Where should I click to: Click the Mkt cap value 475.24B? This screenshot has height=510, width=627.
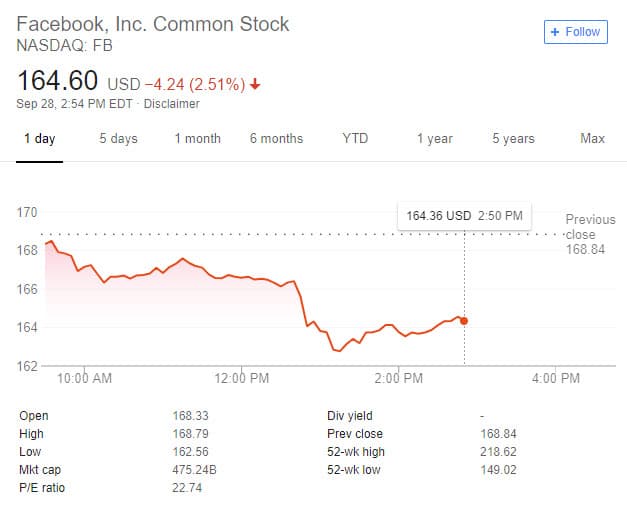194,470
